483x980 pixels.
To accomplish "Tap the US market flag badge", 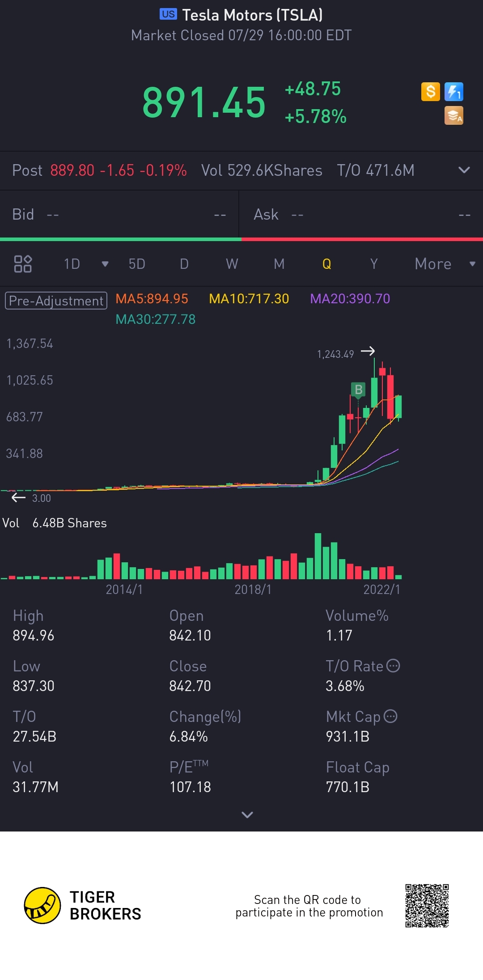I will click(168, 14).
